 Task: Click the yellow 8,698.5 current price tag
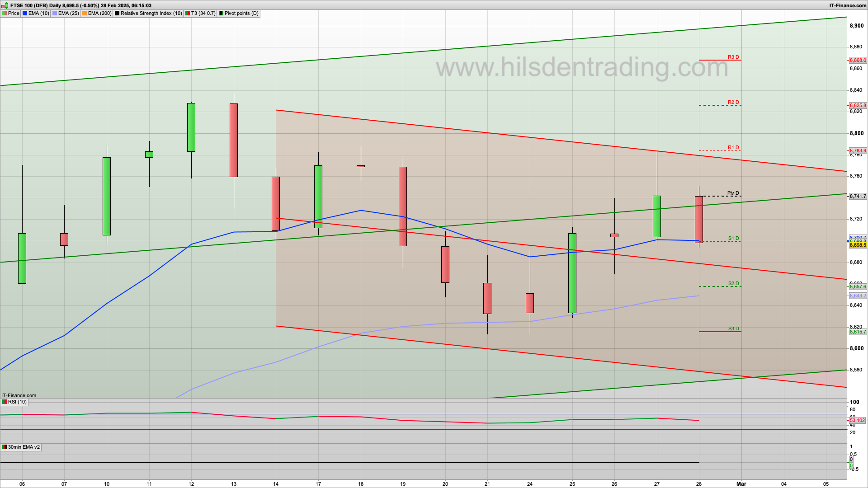click(x=858, y=245)
